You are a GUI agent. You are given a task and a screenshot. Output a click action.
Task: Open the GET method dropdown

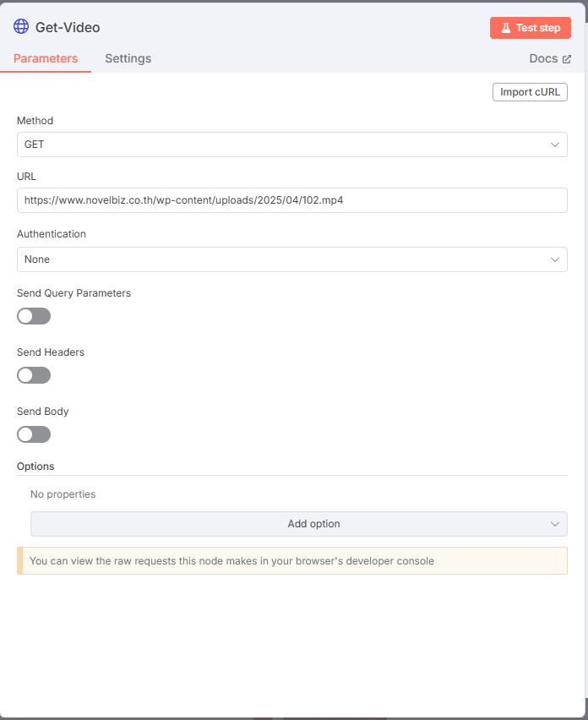[292, 145]
